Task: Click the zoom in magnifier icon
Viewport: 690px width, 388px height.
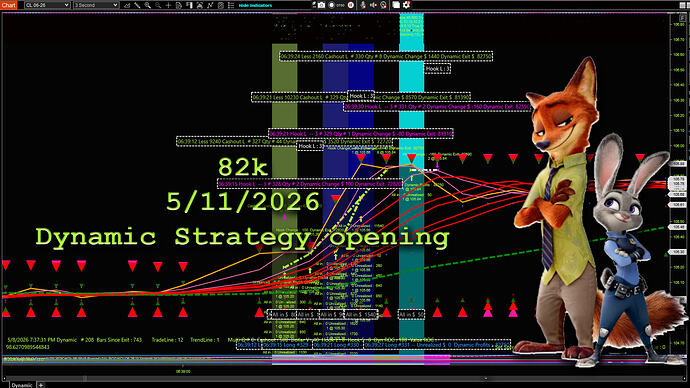Action: (148, 5)
